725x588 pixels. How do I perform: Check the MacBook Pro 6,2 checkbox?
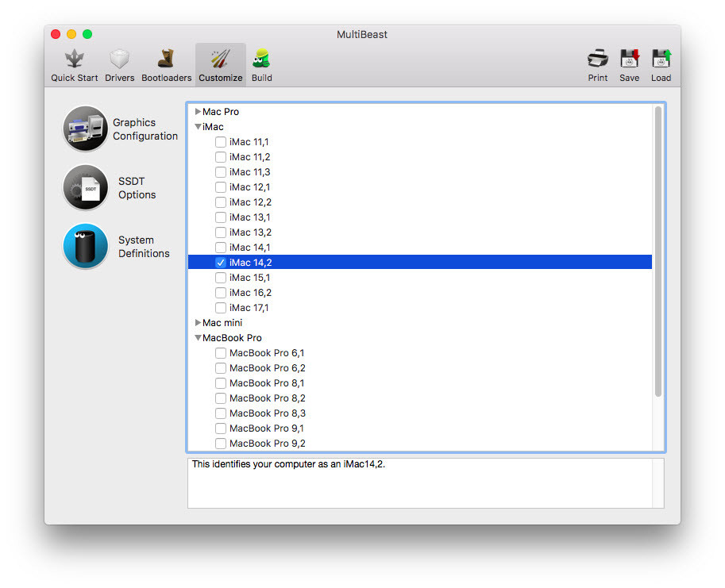click(x=221, y=368)
